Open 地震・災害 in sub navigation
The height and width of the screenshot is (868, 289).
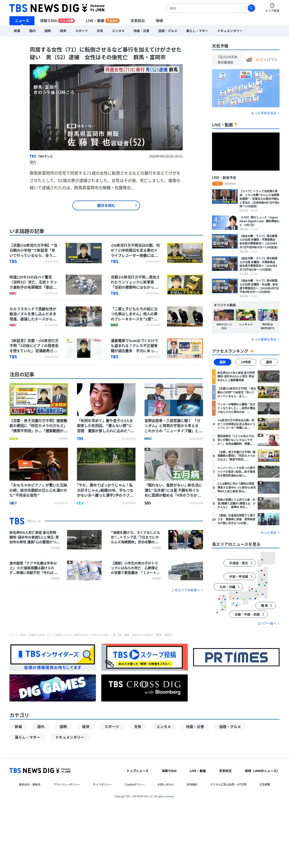(x=141, y=31)
